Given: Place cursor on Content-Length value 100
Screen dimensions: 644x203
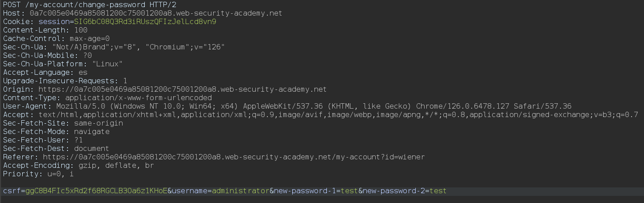Looking at the screenshot, I should click(81, 30).
